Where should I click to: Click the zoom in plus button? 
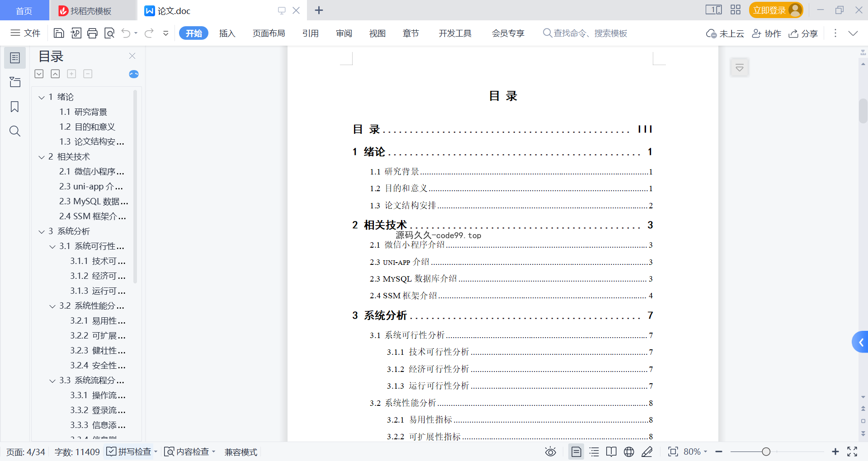[835, 452]
